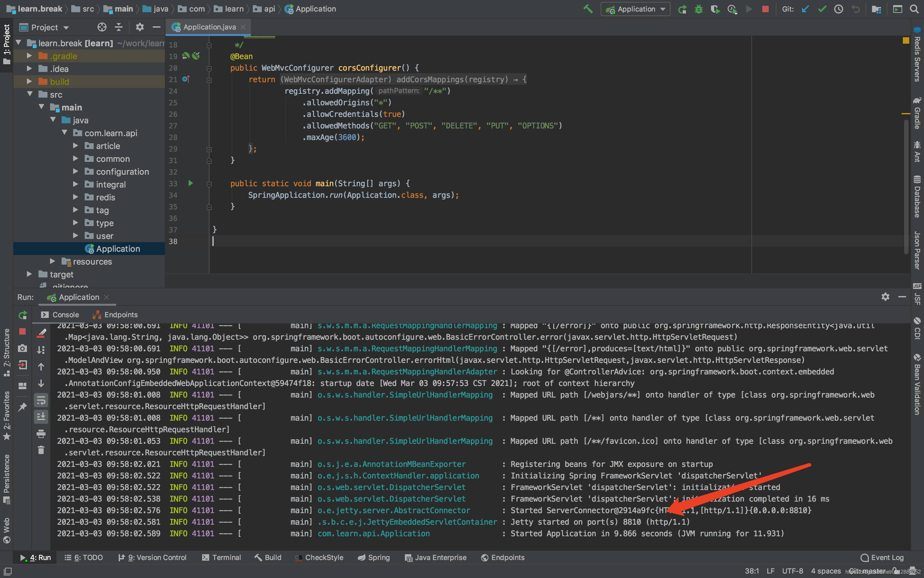Print the console output
Screen dimensions: 924x578
tap(41, 434)
